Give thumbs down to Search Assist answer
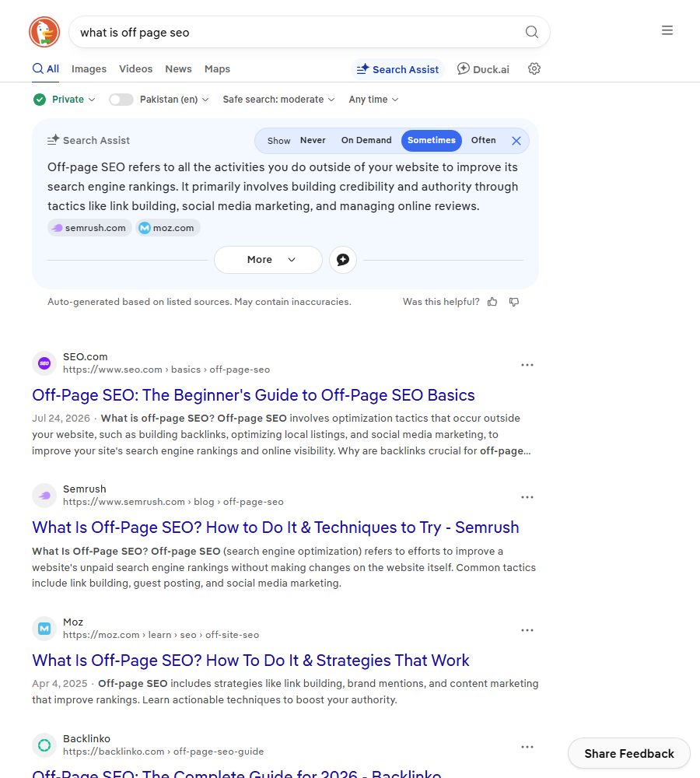Image resolution: width=700 pixels, height=778 pixels. (514, 302)
